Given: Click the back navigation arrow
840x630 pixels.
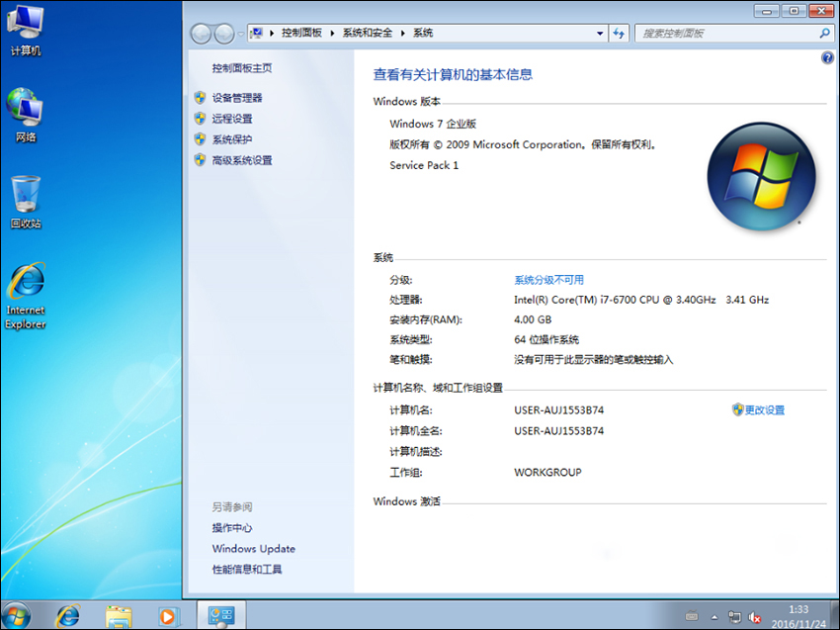Looking at the screenshot, I should [x=202, y=33].
